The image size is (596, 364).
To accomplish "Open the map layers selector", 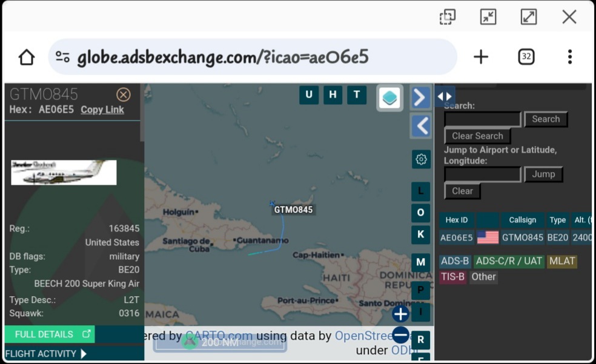I will coord(389,98).
